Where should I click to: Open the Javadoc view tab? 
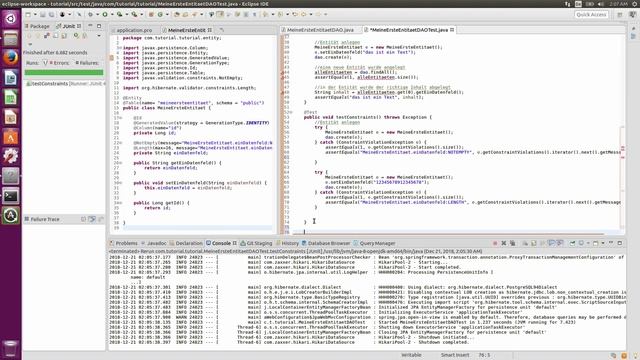154,243
